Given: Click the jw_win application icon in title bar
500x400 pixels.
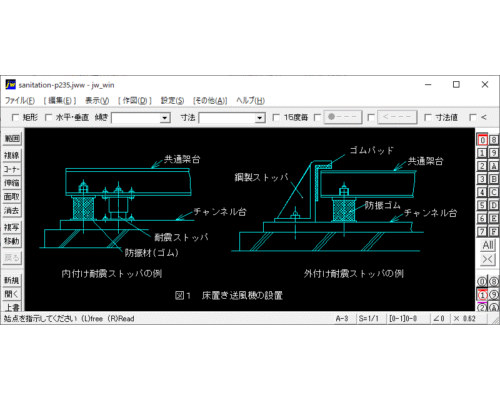Looking at the screenshot, I should (10, 85).
